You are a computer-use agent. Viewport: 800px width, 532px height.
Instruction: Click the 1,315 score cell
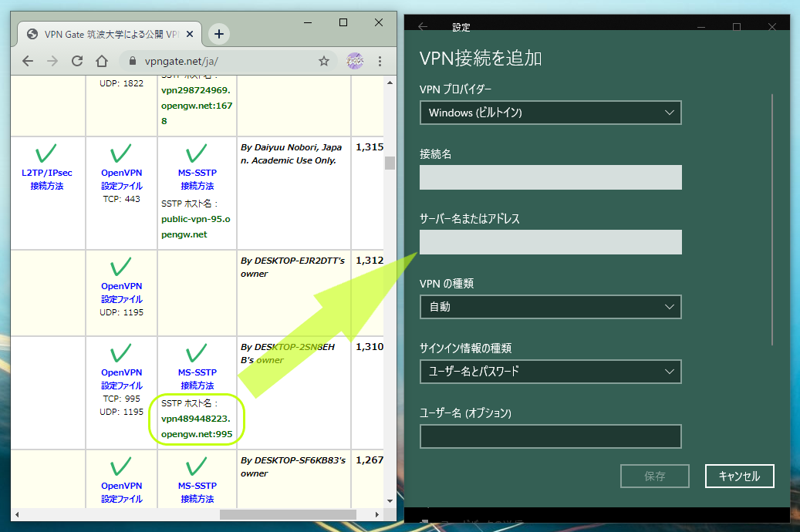(370, 147)
